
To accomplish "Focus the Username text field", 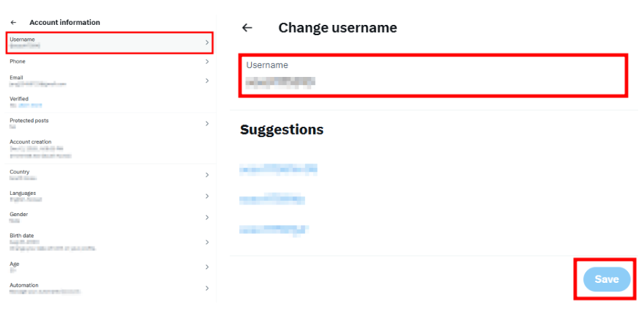I will click(x=433, y=75).
